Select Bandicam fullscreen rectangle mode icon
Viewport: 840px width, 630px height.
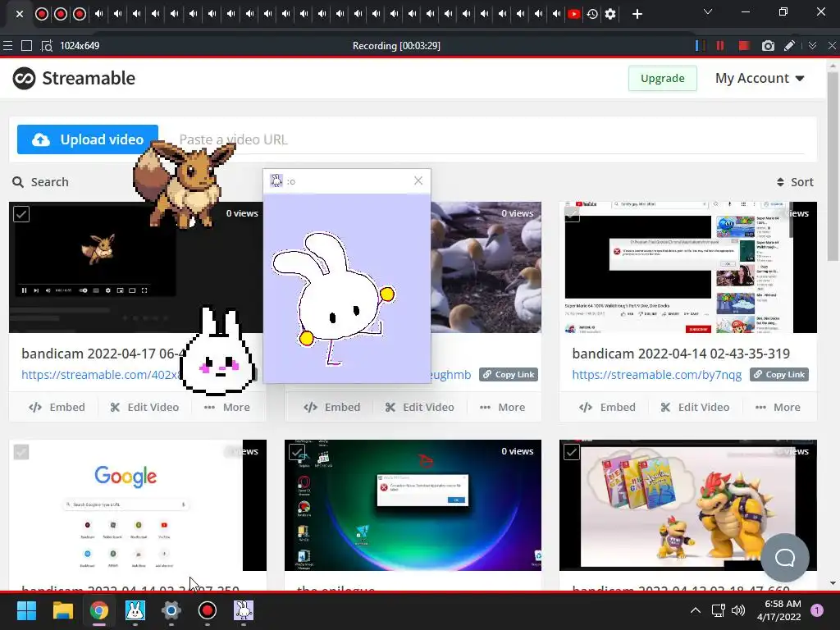[26, 46]
